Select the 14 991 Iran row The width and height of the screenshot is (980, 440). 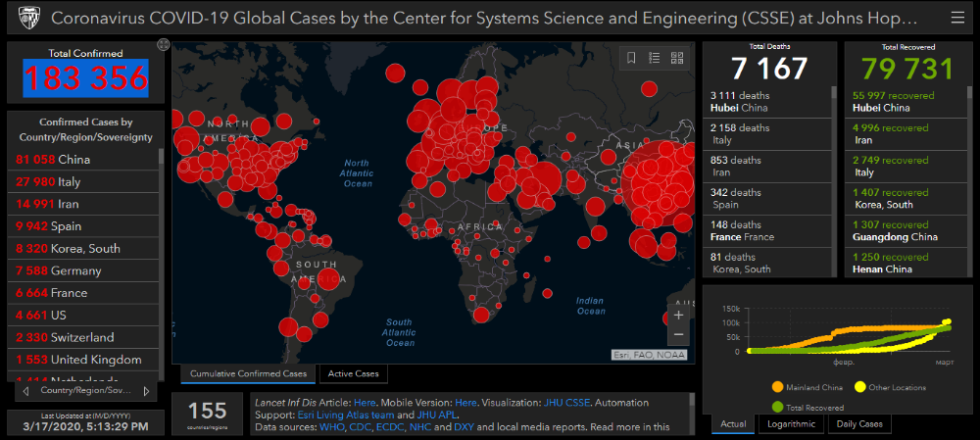pyautogui.click(x=83, y=204)
